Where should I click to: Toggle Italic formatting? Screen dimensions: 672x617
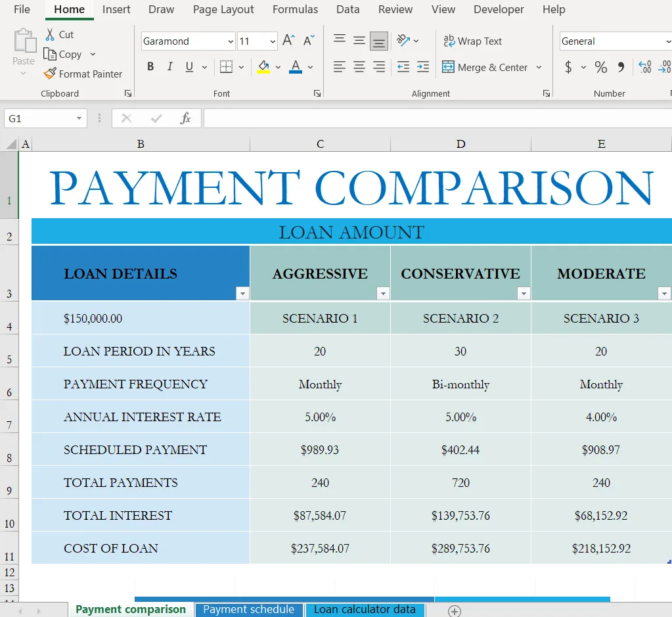(x=170, y=66)
